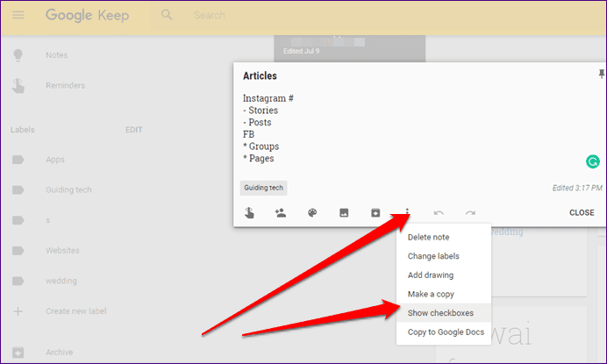Screen dimensions: 607x364
Task: Click the undo arrow icon
Action: click(x=439, y=212)
